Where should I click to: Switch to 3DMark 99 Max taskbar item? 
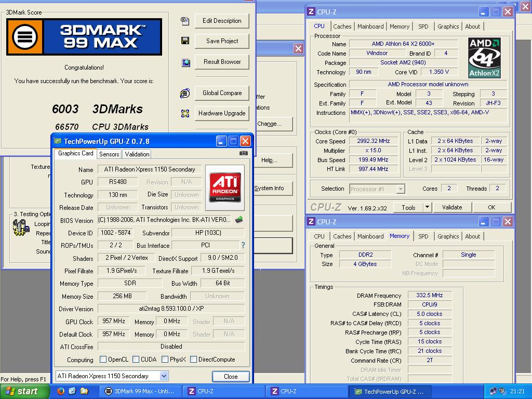pos(141,391)
